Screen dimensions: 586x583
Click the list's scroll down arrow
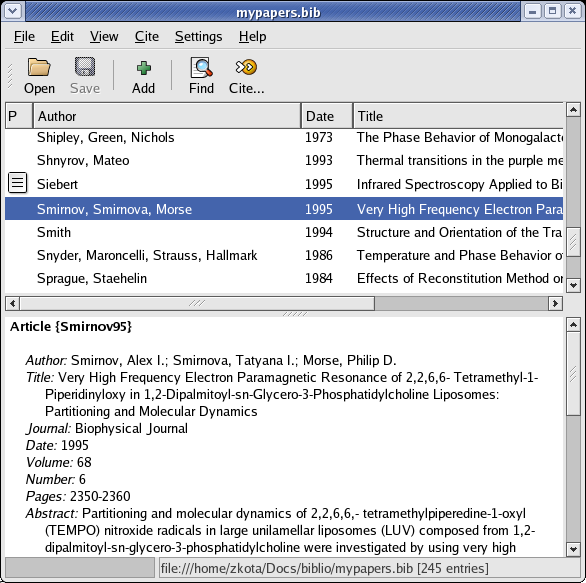(x=573, y=285)
